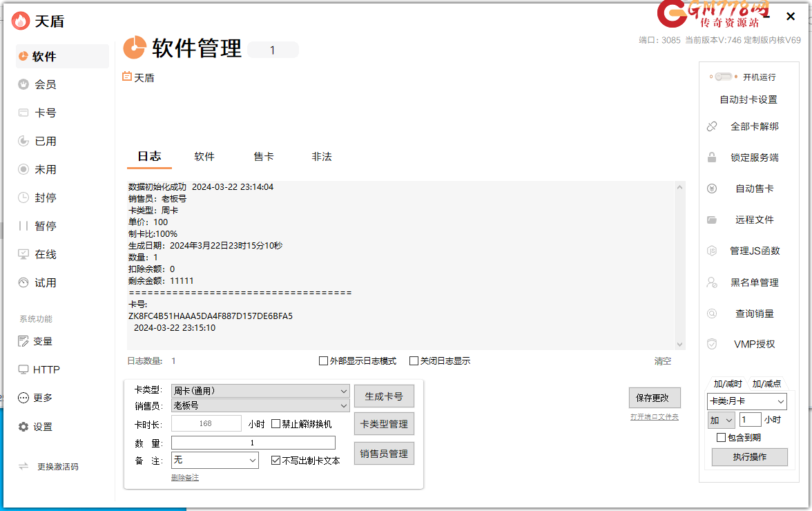812x511 pixels.
Task: Switch to the 非法 tab
Action: (322, 157)
